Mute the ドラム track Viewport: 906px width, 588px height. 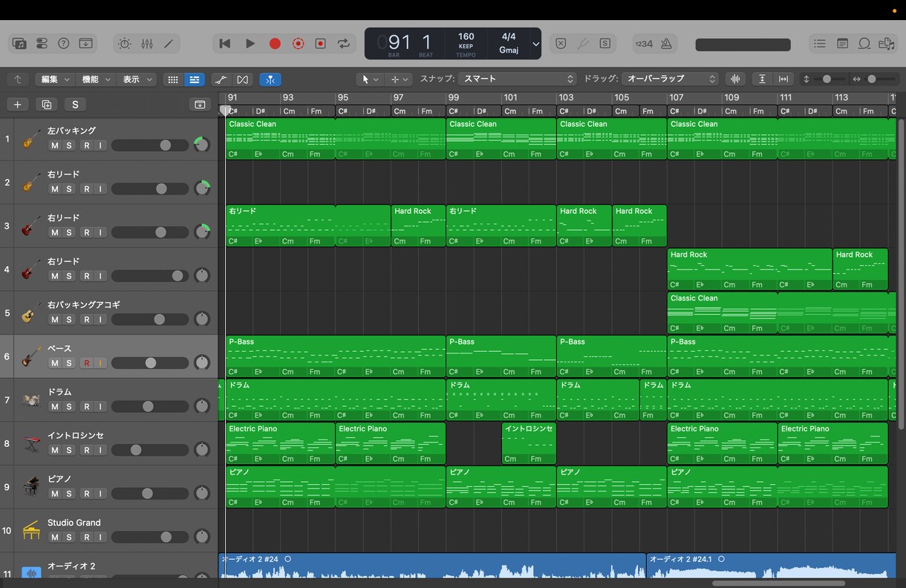(x=54, y=407)
